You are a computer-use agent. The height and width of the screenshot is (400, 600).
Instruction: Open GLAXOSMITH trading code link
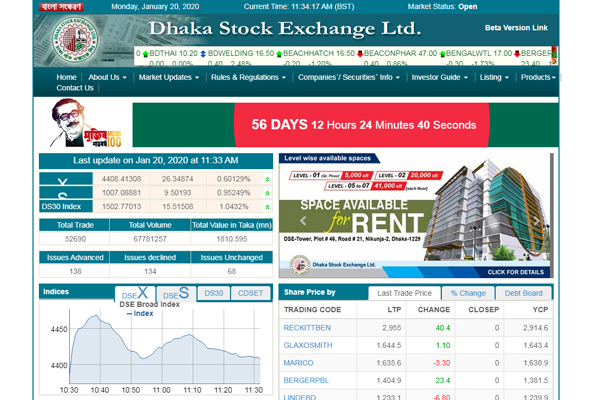coord(308,345)
